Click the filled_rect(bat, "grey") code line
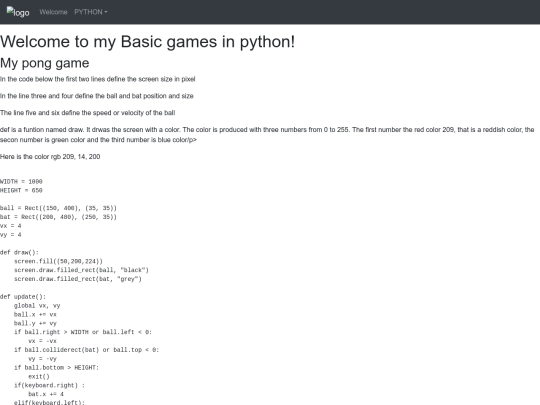This screenshot has height=405, width=540. [78, 279]
